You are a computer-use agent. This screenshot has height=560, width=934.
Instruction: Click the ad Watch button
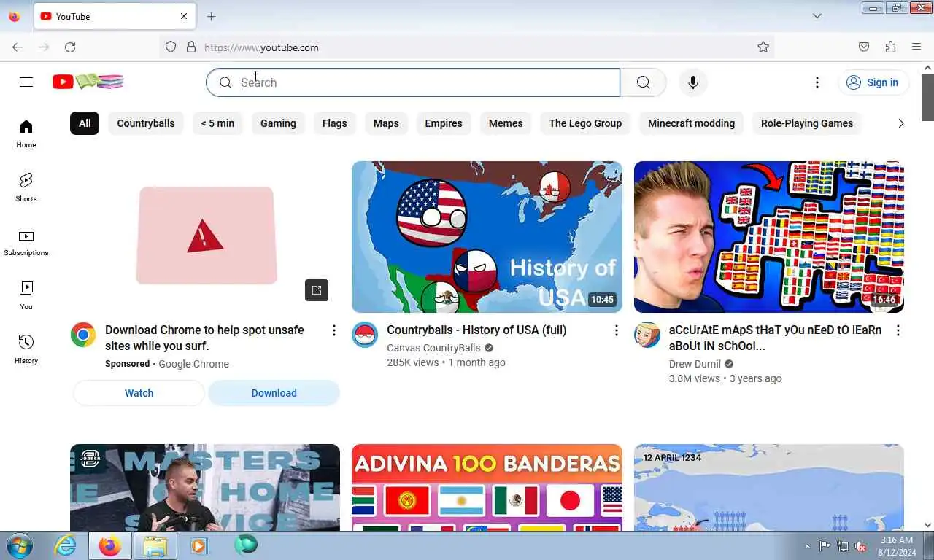(139, 393)
